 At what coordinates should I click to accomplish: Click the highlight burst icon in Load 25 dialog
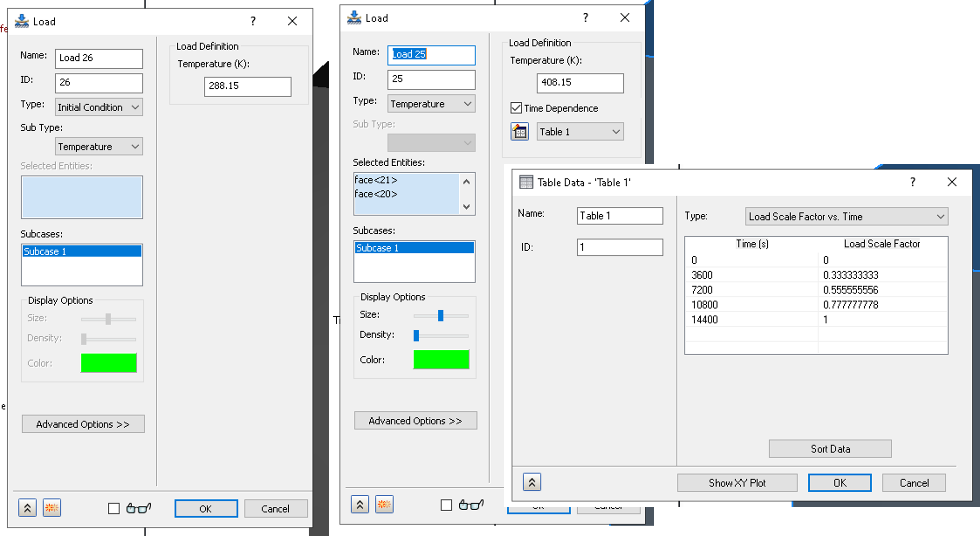(384, 505)
